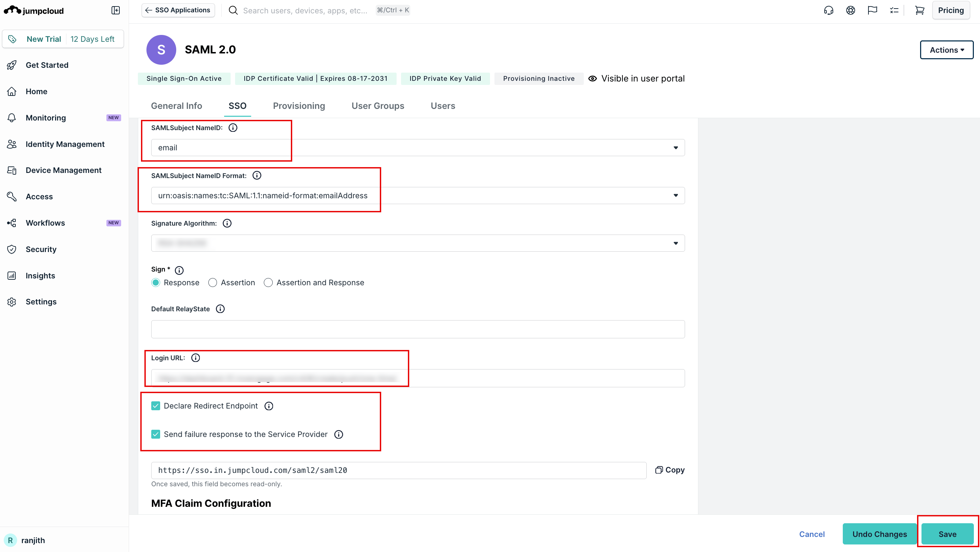Screen dimensions: 980x552
Task: Show info for Signature Algorithm
Action: click(227, 224)
